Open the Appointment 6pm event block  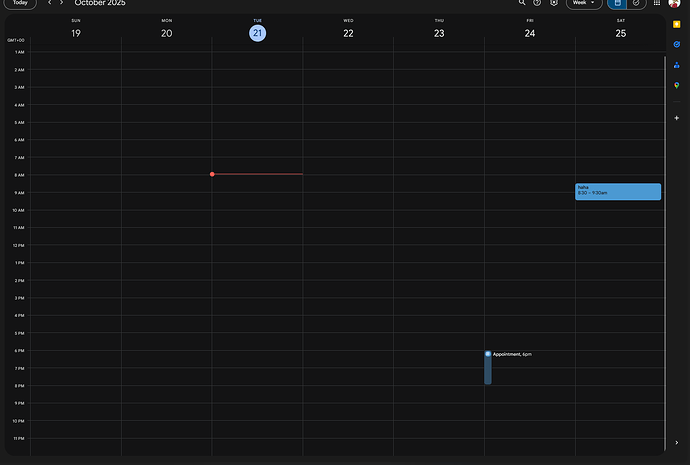(x=488, y=370)
